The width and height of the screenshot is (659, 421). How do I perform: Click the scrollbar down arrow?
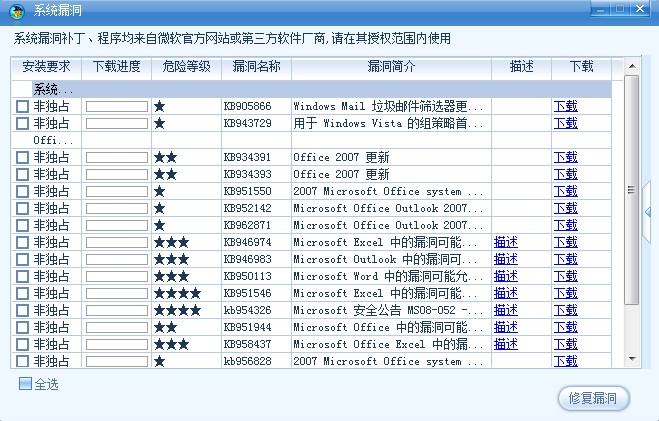click(632, 358)
